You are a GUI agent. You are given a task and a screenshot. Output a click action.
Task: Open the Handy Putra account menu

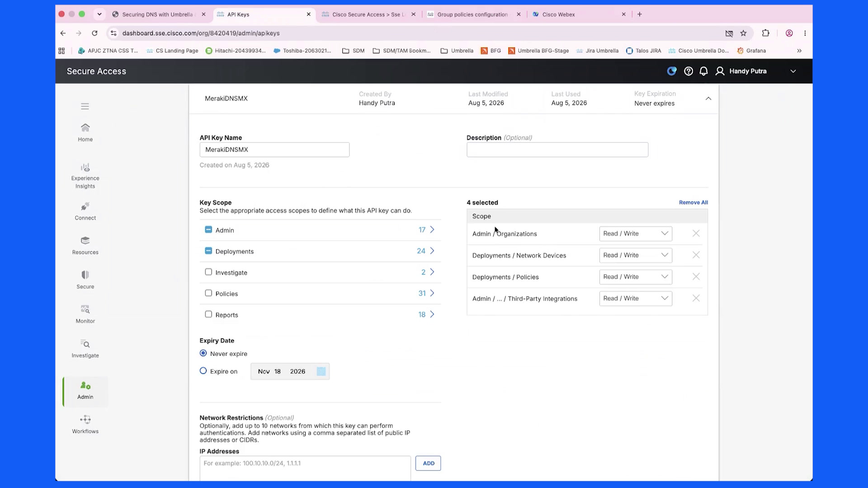(755, 71)
